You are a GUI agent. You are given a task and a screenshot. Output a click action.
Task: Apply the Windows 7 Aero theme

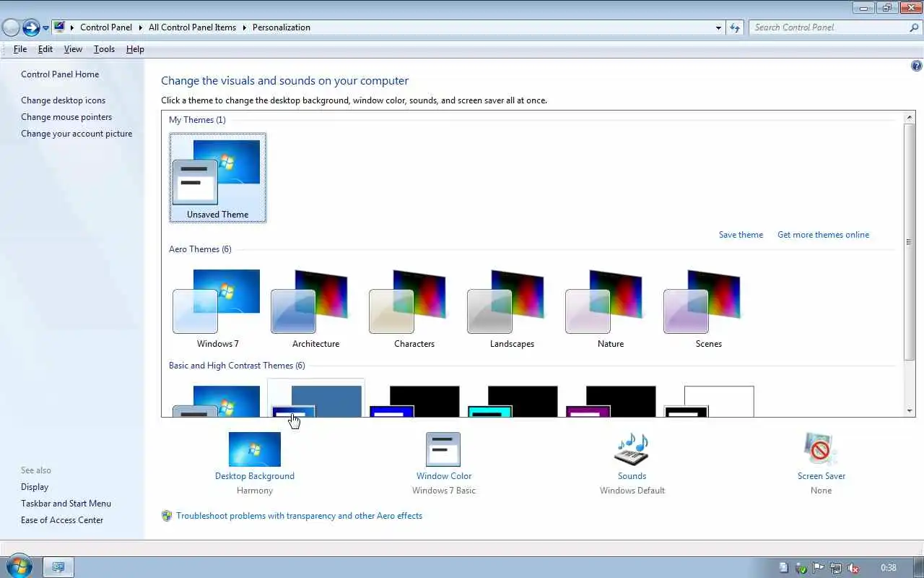pyautogui.click(x=217, y=309)
